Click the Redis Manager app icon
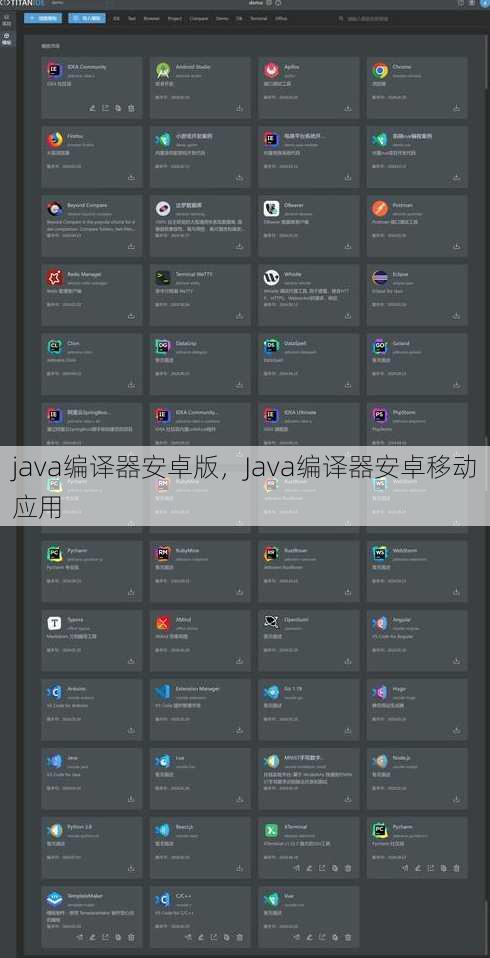 click(x=55, y=278)
